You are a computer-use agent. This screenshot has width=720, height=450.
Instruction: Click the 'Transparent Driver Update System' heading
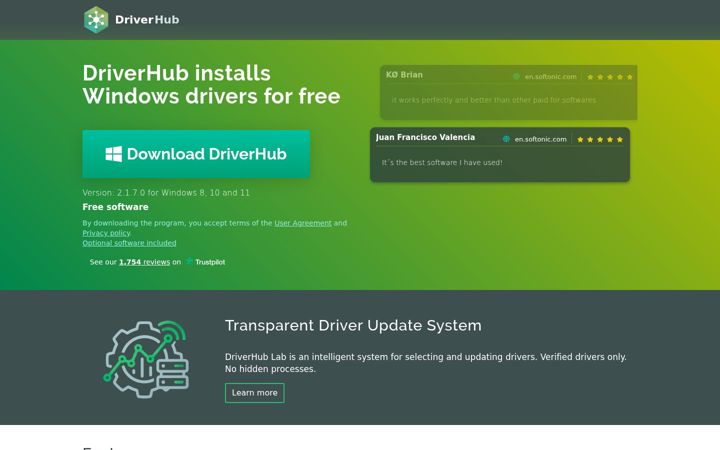pos(353,326)
